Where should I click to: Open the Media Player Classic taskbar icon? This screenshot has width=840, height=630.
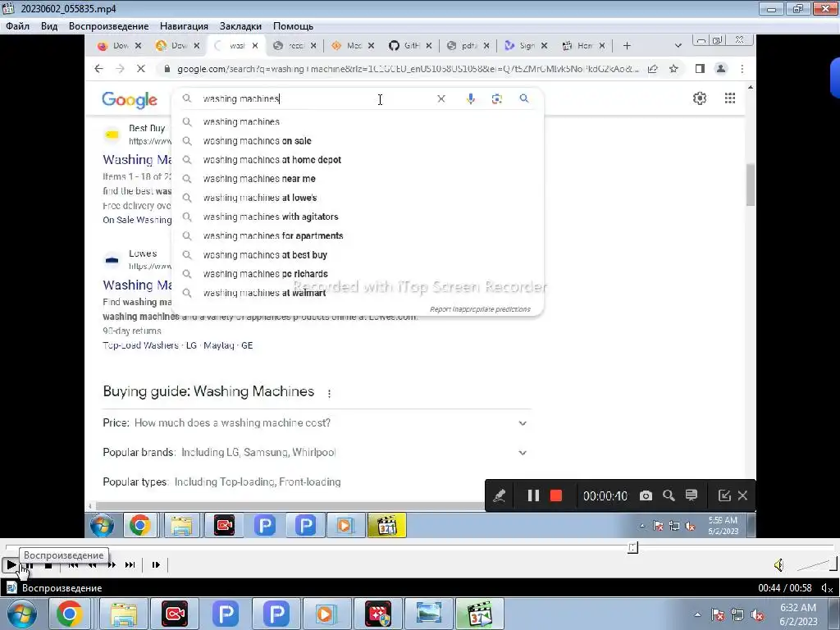click(x=479, y=614)
